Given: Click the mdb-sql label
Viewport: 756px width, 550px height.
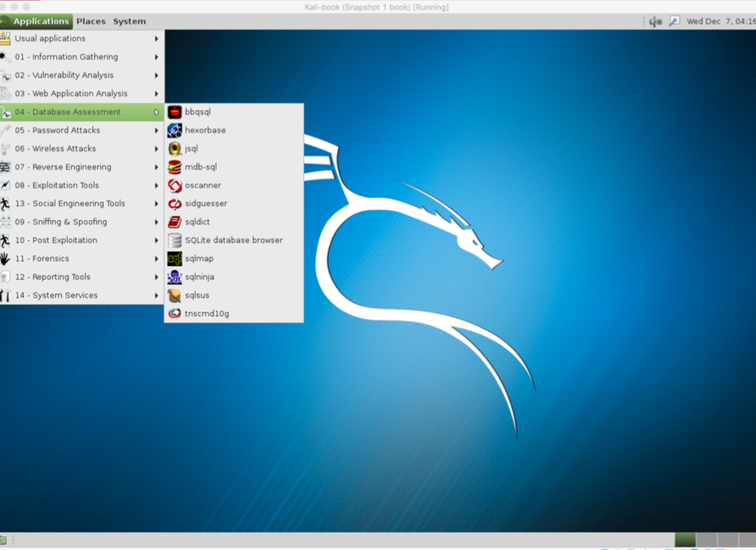Looking at the screenshot, I should coord(201,167).
